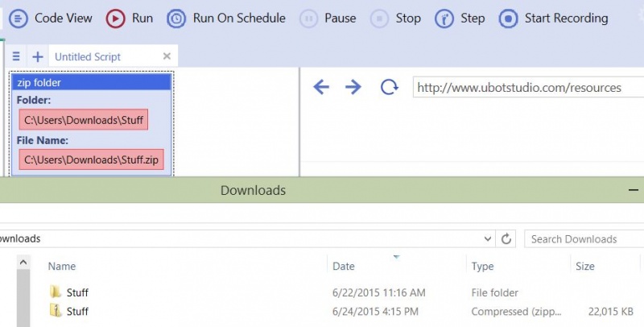644x327 pixels.
Task: Click the Step button
Action: [x=460, y=19]
